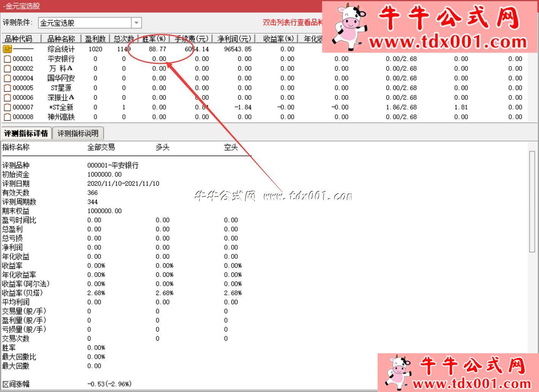Screen dimensions: 539x392
Task: Click the document icon for 000002
Action: tap(7, 69)
